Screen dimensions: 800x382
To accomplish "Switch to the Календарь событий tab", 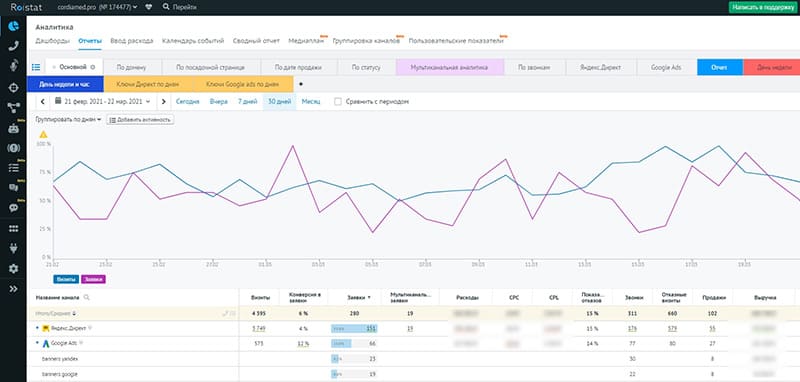I will tap(193, 41).
